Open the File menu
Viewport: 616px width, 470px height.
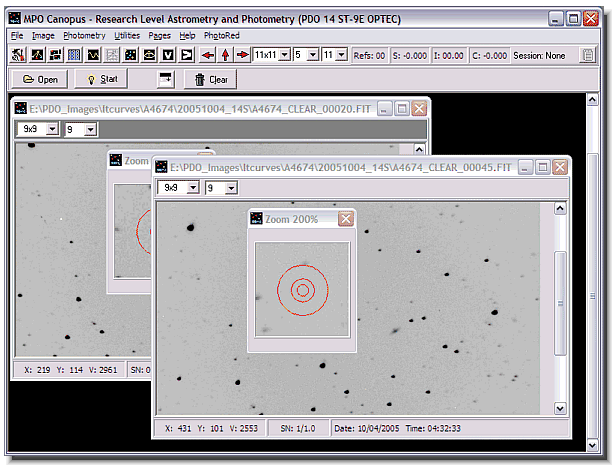point(17,36)
